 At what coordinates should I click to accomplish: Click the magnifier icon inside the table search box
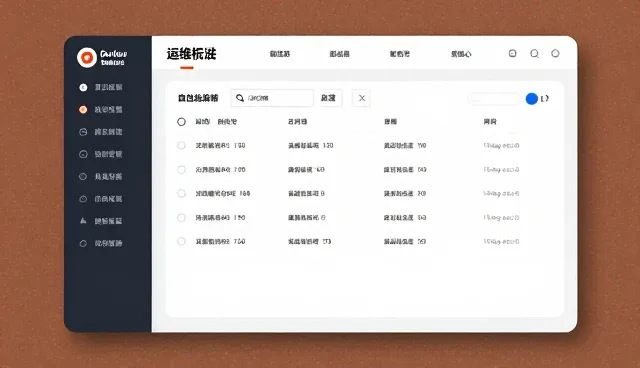(240, 98)
